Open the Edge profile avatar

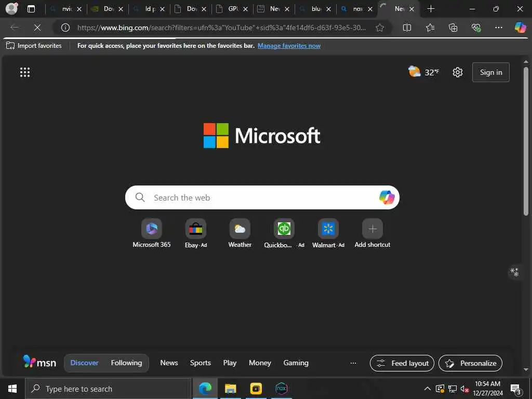(12, 8)
